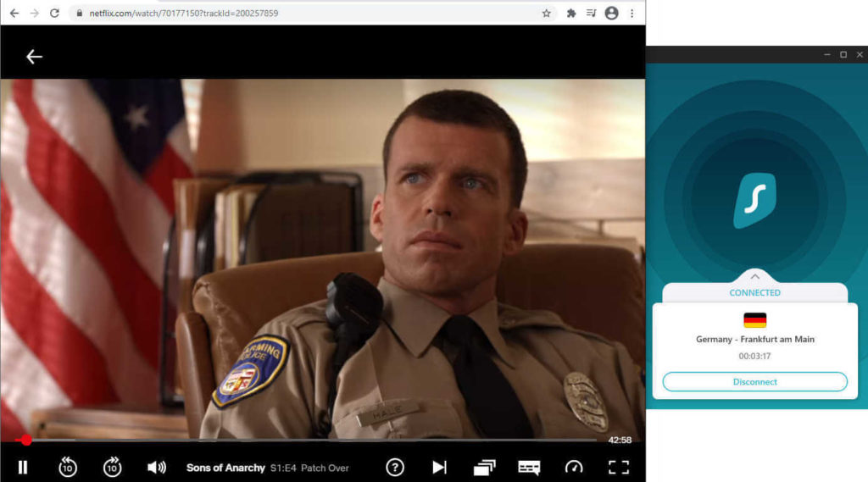Viewport: 868px width, 482px height.
Task: Click the Sons of Anarchy title text
Action: pyautogui.click(x=225, y=468)
